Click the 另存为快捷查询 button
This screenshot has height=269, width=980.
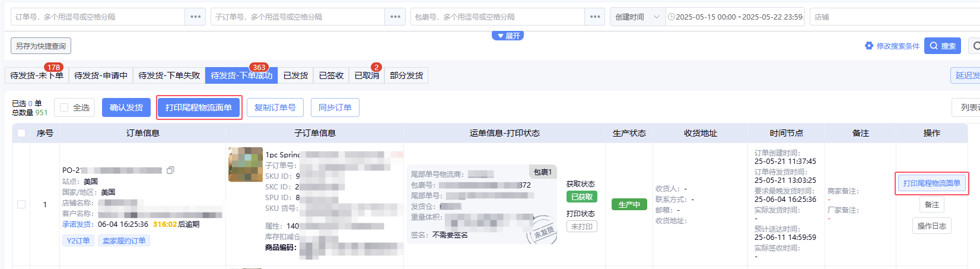pyautogui.click(x=41, y=46)
